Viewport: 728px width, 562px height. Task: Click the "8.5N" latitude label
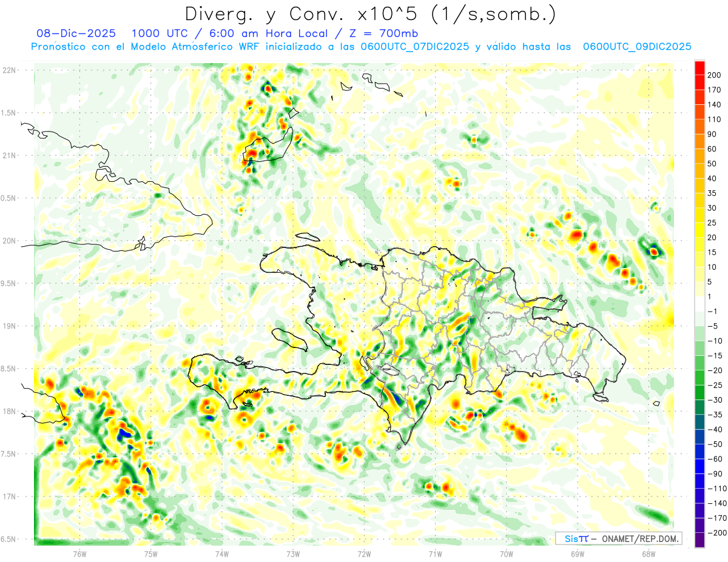[x=9, y=369]
